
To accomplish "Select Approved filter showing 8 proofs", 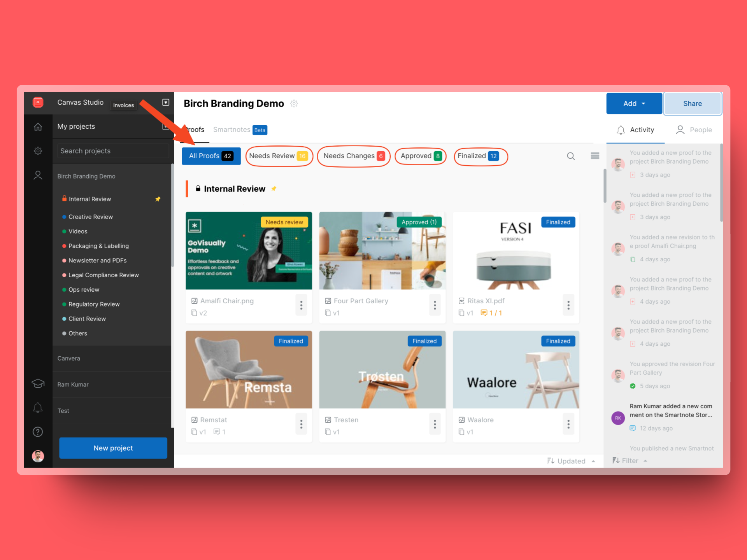I will (420, 155).
